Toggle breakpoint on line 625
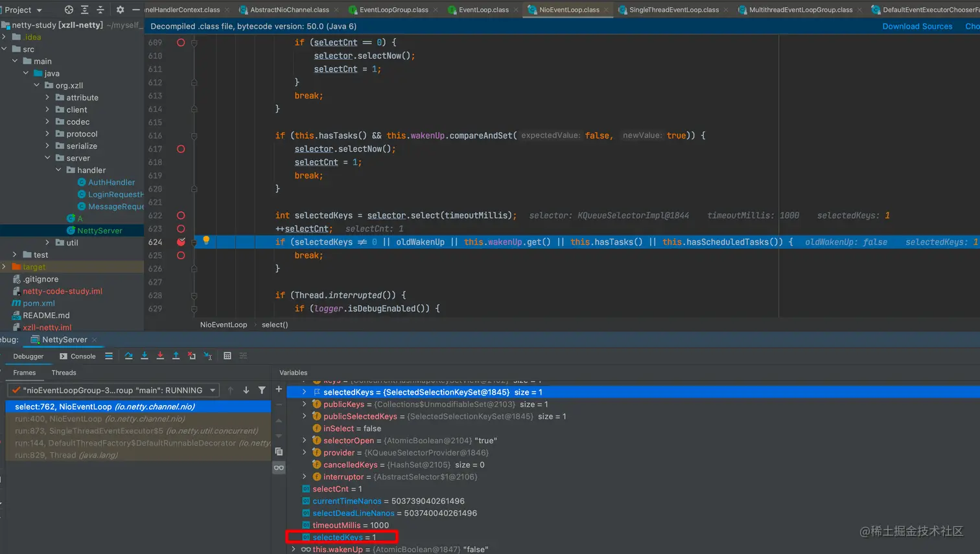The height and width of the screenshot is (554, 980). [x=181, y=255]
